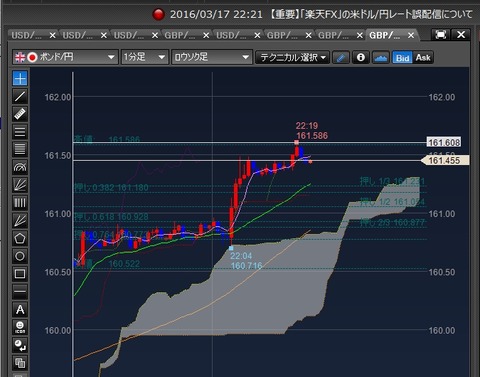Open the 楽天FX rate misdelivery news headline
The image size is (480, 377).
point(371,14)
